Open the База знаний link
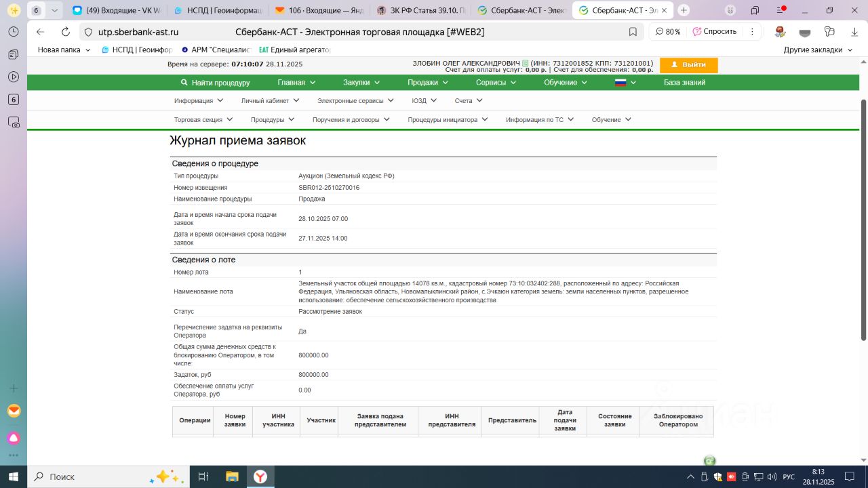The image size is (868, 488). [x=684, y=83]
